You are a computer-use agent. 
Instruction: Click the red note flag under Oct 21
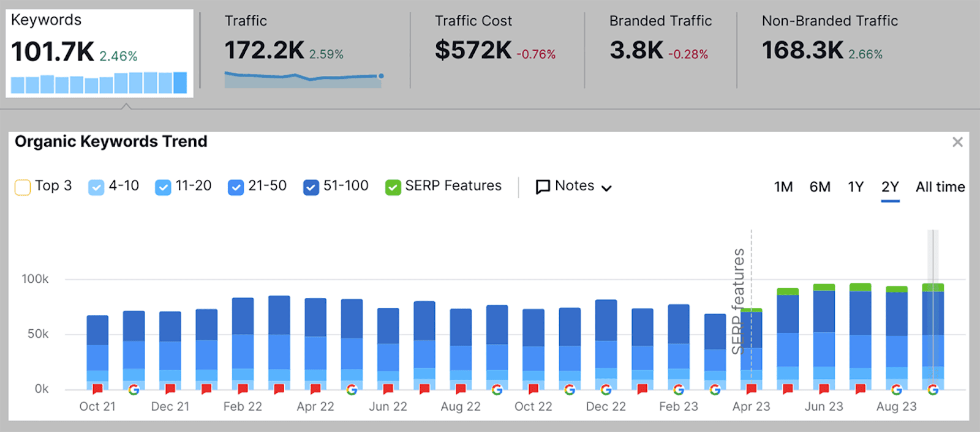[x=97, y=389]
